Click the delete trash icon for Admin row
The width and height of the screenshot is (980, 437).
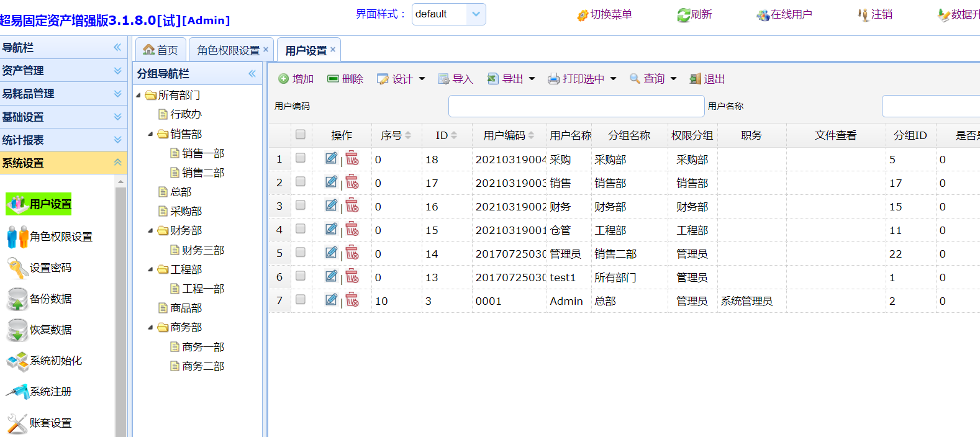pos(352,300)
